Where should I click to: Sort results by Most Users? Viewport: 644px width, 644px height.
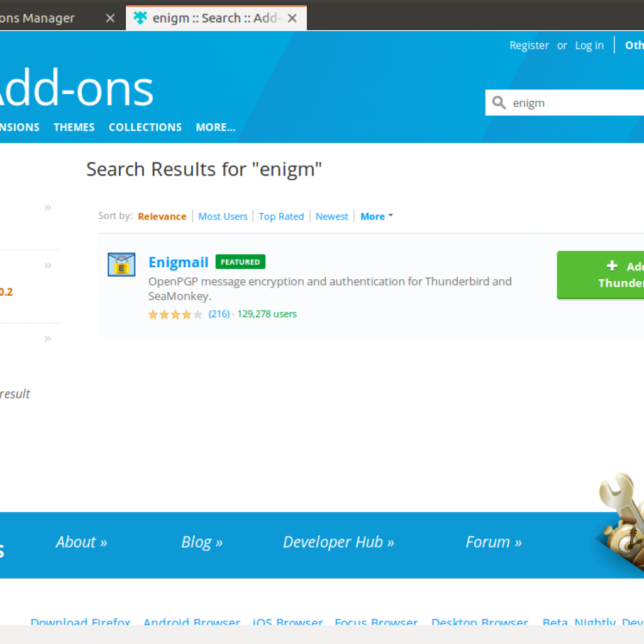(223, 216)
